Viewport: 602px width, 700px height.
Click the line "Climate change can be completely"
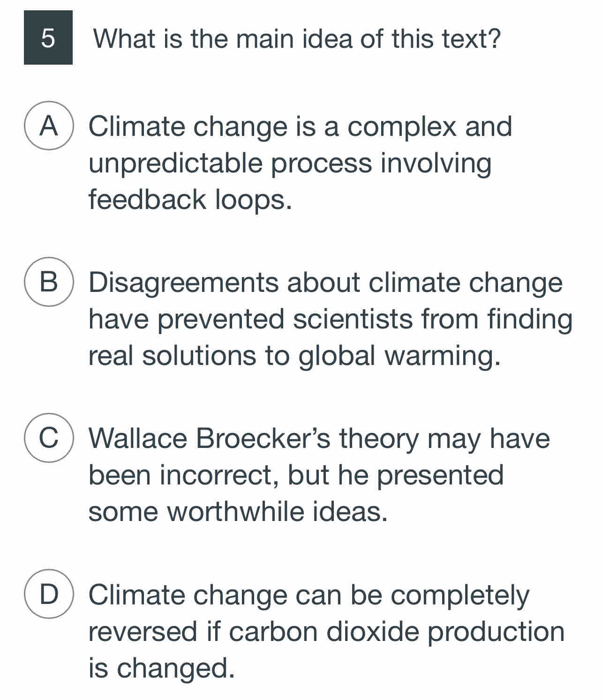coord(309,595)
